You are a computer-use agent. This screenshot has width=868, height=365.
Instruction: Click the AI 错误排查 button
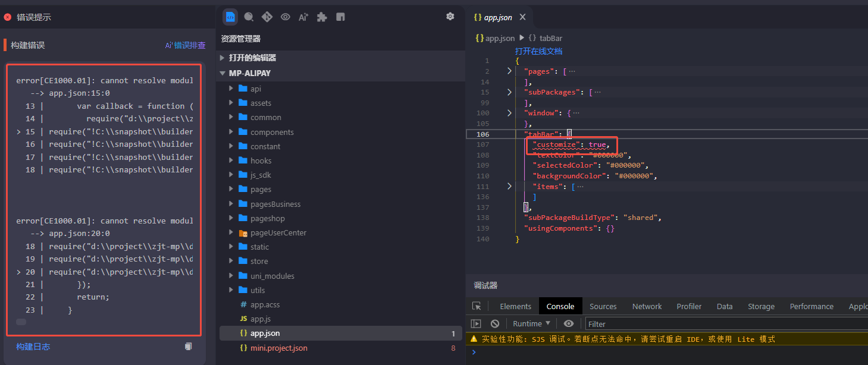[x=185, y=45]
